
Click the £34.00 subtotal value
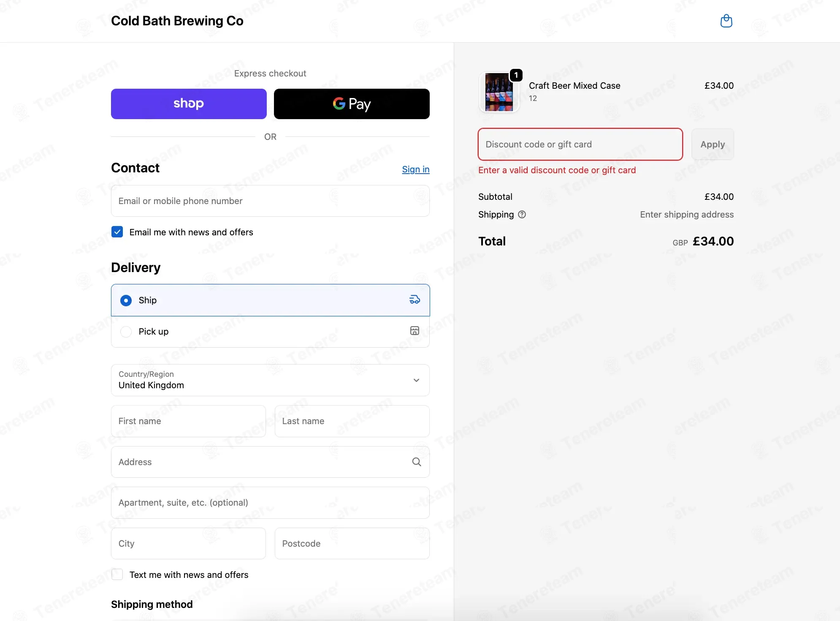click(719, 197)
